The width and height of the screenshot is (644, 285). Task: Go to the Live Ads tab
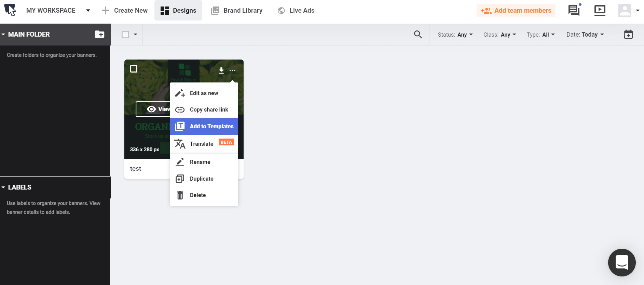(x=296, y=11)
